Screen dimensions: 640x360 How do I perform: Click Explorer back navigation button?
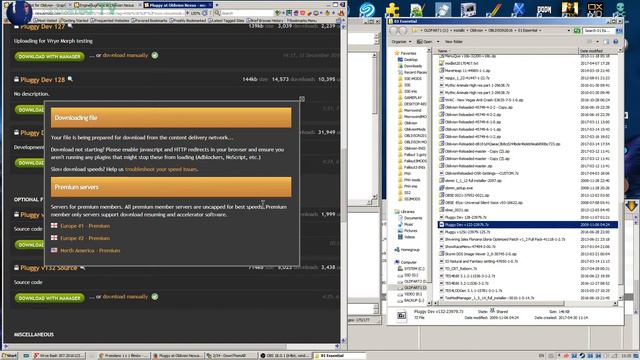tap(394, 31)
